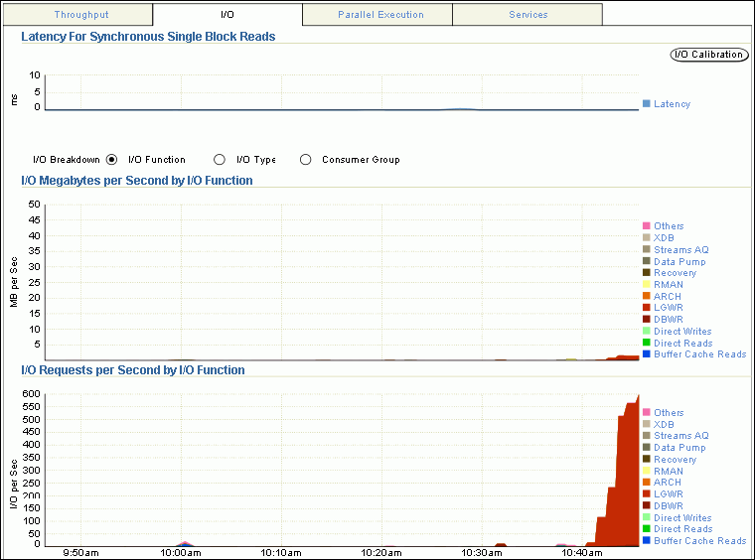Open RMAN link in Megabytes chart legend
755x560 pixels.
[668, 285]
